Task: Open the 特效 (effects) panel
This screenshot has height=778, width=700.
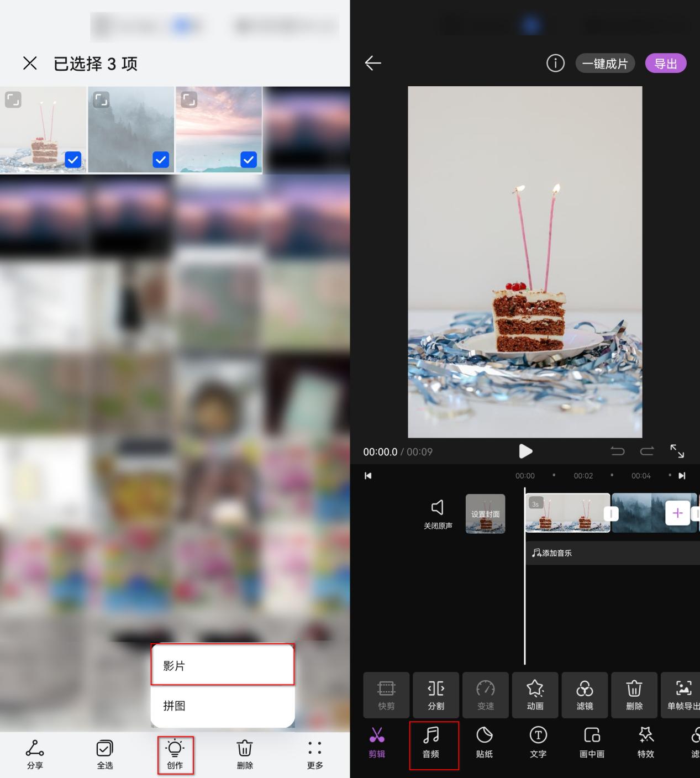Action: click(645, 744)
